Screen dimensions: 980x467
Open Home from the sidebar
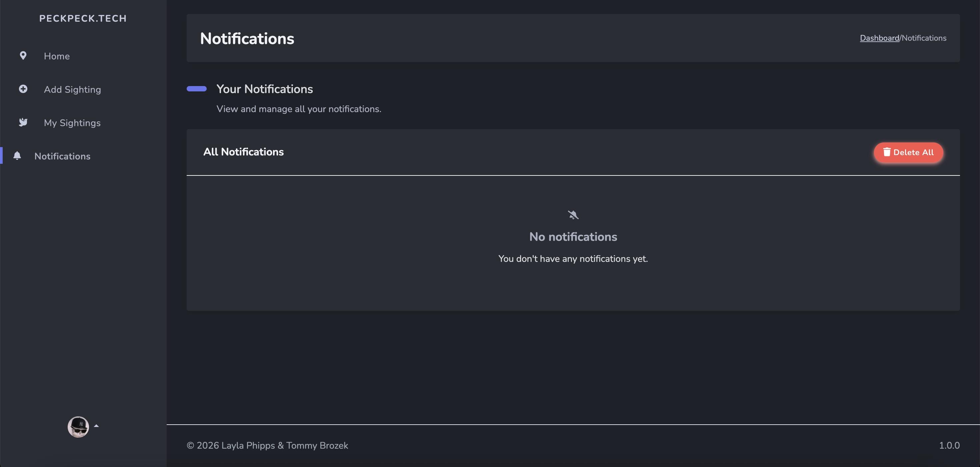57,56
